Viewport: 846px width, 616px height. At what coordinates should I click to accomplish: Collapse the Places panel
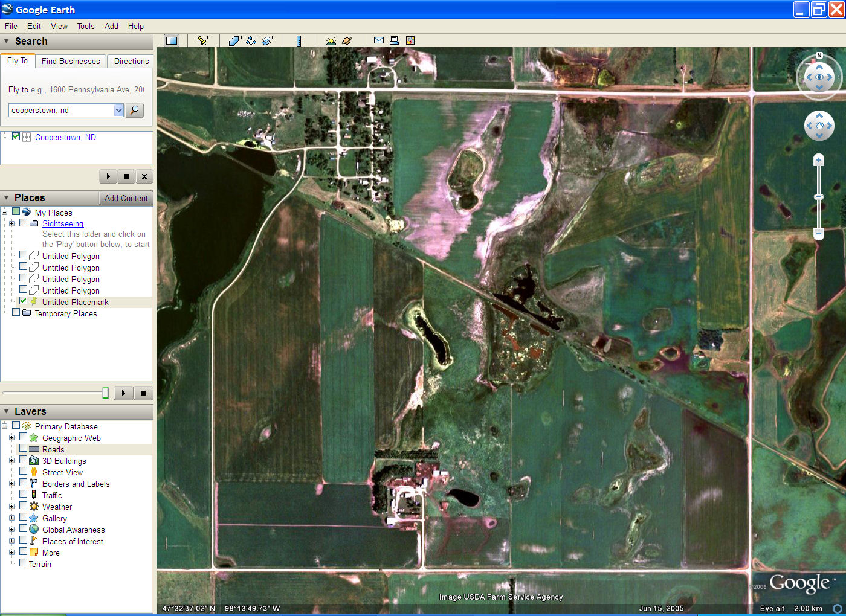pos(7,197)
